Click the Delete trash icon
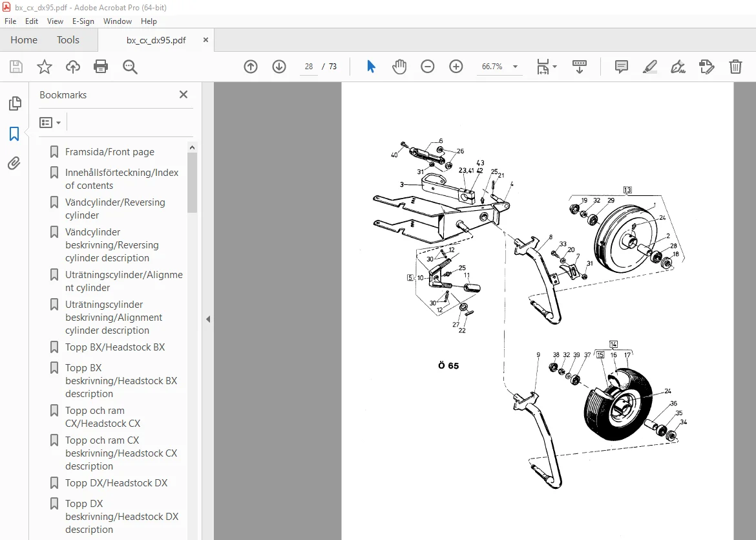The image size is (756, 540). tap(735, 67)
